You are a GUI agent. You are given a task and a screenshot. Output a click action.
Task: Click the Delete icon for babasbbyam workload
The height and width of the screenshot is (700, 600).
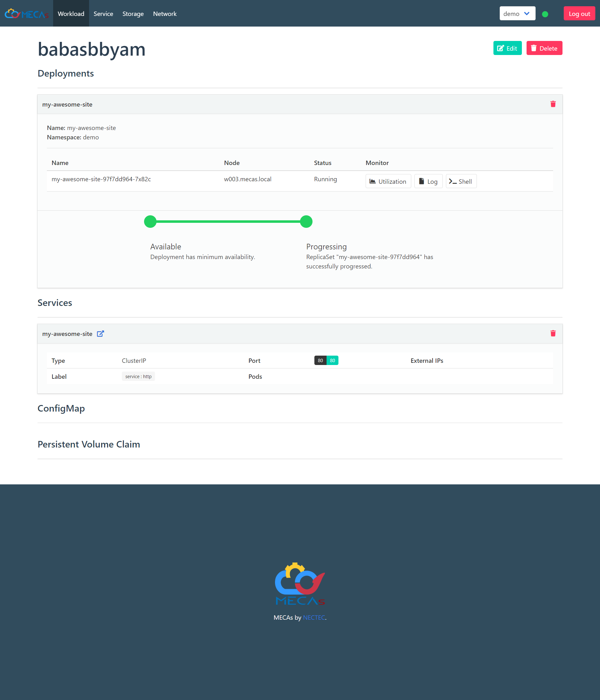pos(544,48)
